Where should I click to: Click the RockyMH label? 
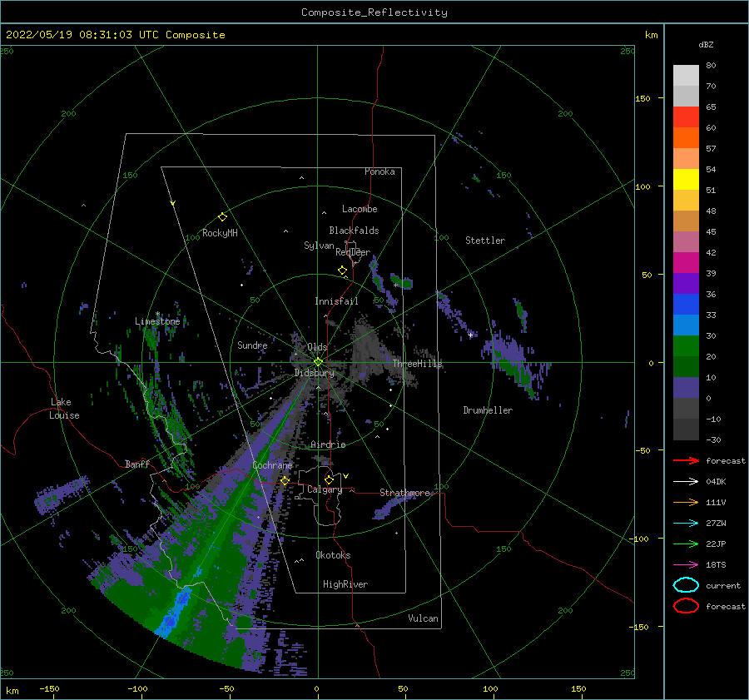[220, 233]
